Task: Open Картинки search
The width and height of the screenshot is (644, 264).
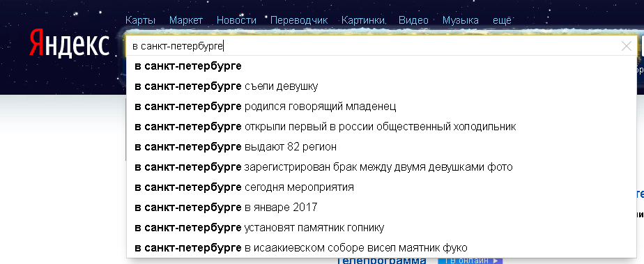Action: click(363, 20)
